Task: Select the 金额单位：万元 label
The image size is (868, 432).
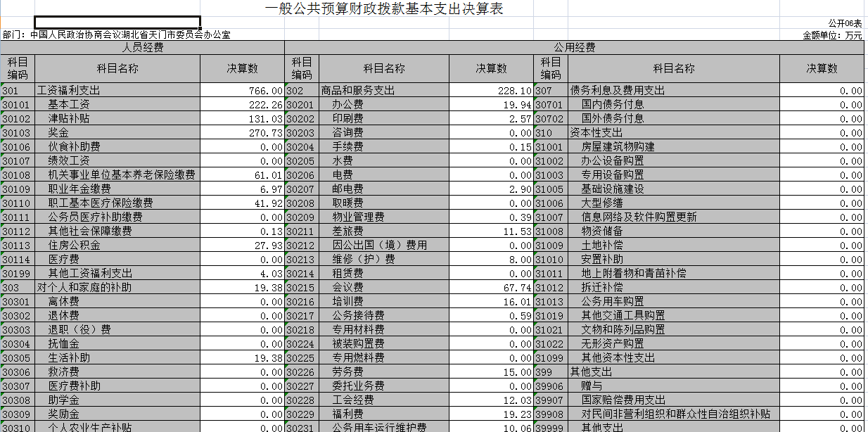Action: coord(832,34)
